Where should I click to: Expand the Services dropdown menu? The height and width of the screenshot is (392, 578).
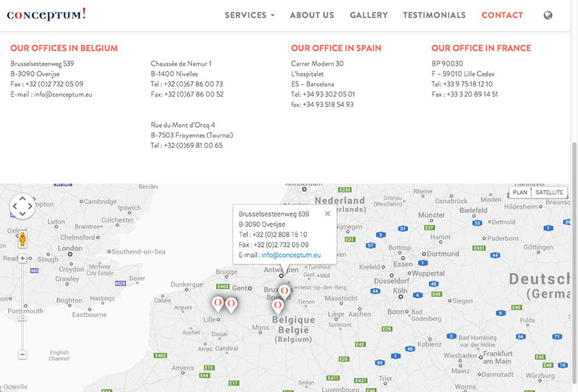(249, 15)
